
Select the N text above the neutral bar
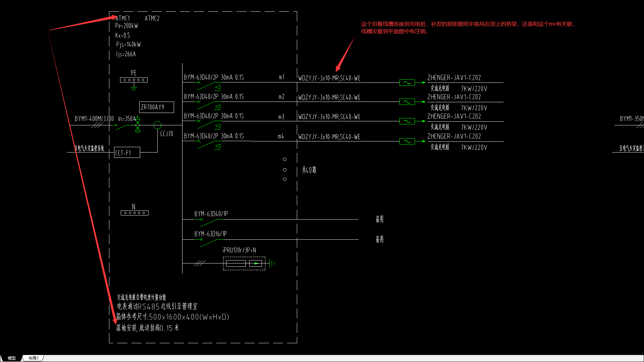[133, 207]
